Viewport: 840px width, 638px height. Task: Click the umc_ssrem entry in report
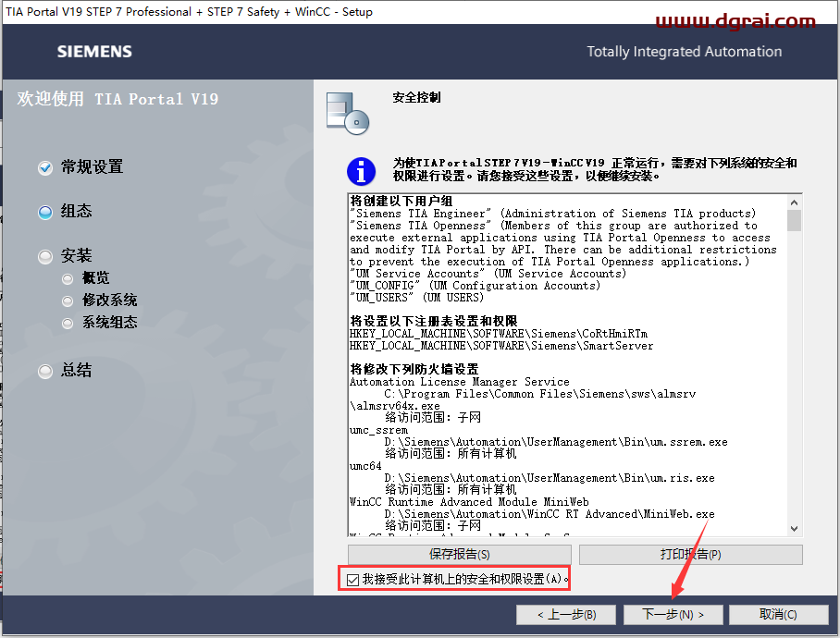pyautogui.click(x=378, y=430)
